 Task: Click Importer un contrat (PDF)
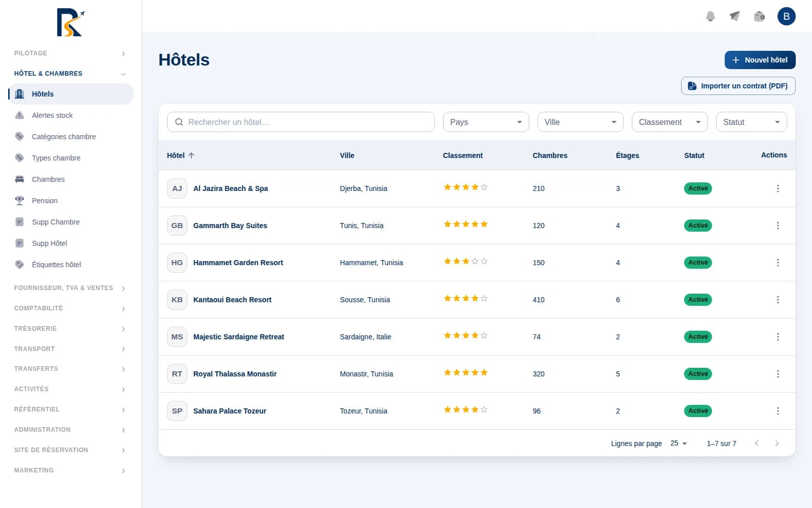coord(738,86)
